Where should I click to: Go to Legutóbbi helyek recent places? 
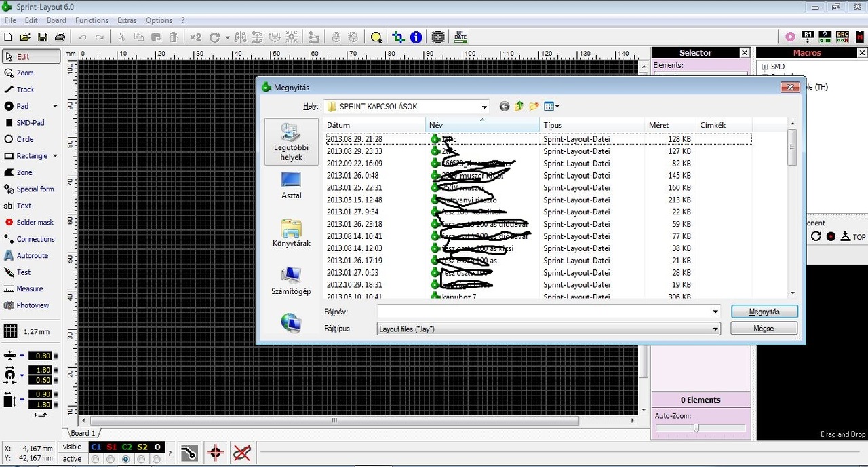click(x=291, y=143)
